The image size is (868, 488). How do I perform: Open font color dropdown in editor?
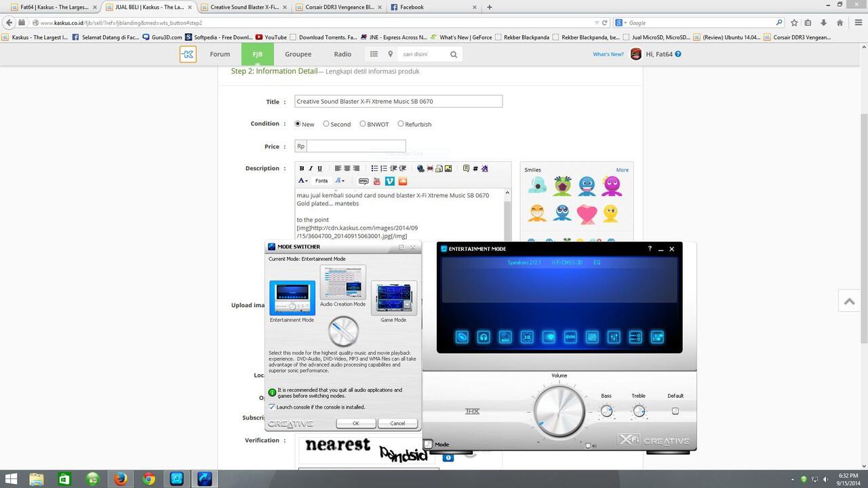[x=303, y=181]
